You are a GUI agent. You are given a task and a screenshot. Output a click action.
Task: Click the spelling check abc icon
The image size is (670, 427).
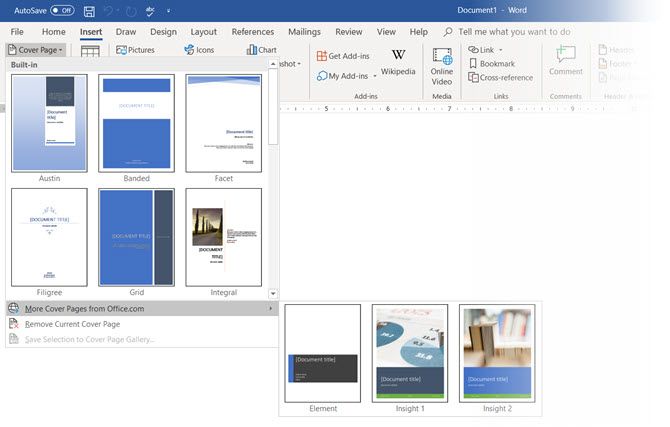(150, 11)
